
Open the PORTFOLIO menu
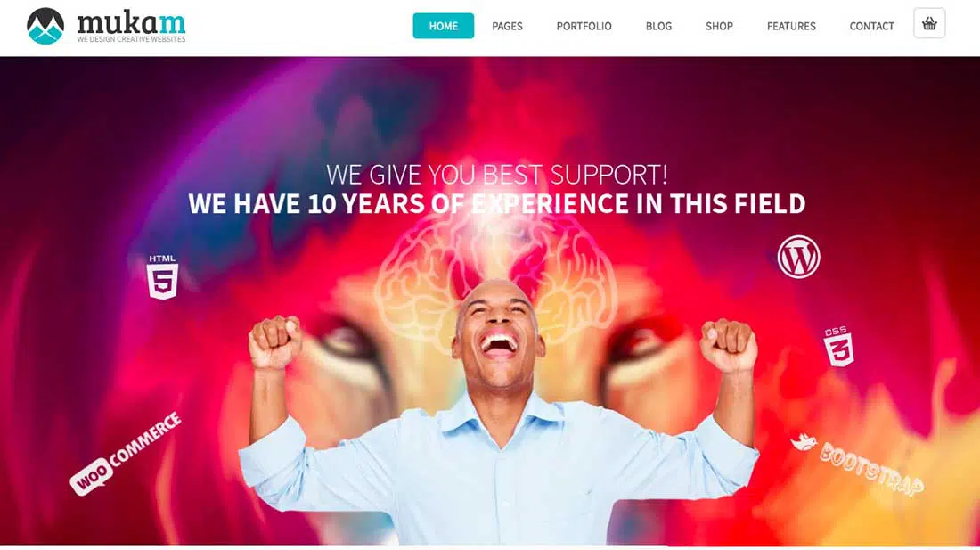(x=584, y=26)
